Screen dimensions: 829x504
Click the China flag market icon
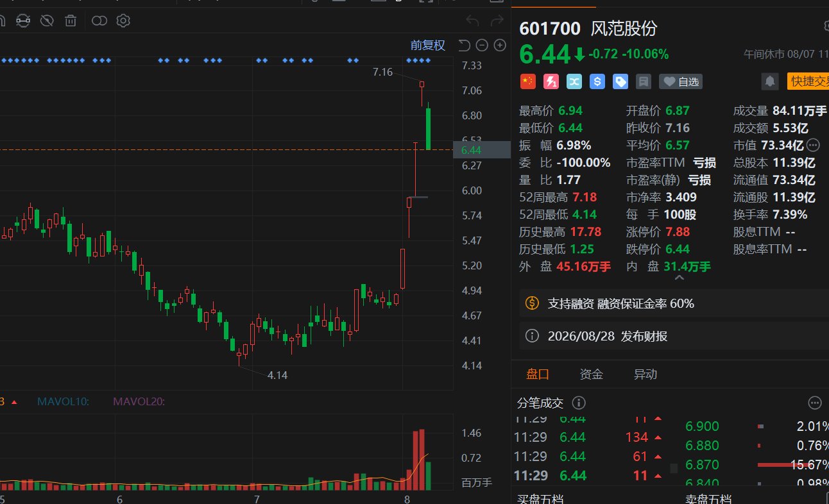527,81
